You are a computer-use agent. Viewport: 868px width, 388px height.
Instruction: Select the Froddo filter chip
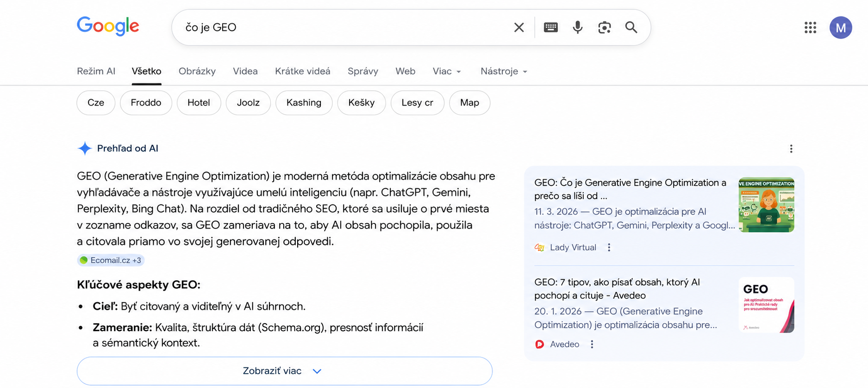click(x=146, y=103)
